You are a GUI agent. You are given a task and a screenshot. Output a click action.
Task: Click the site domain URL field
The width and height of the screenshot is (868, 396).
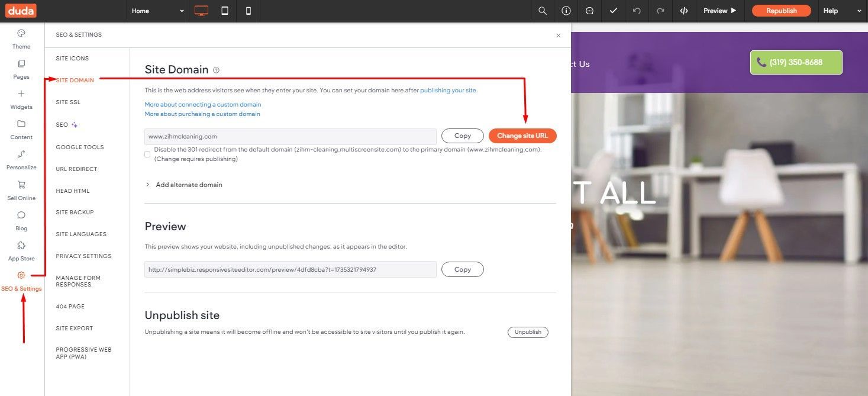click(x=291, y=136)
